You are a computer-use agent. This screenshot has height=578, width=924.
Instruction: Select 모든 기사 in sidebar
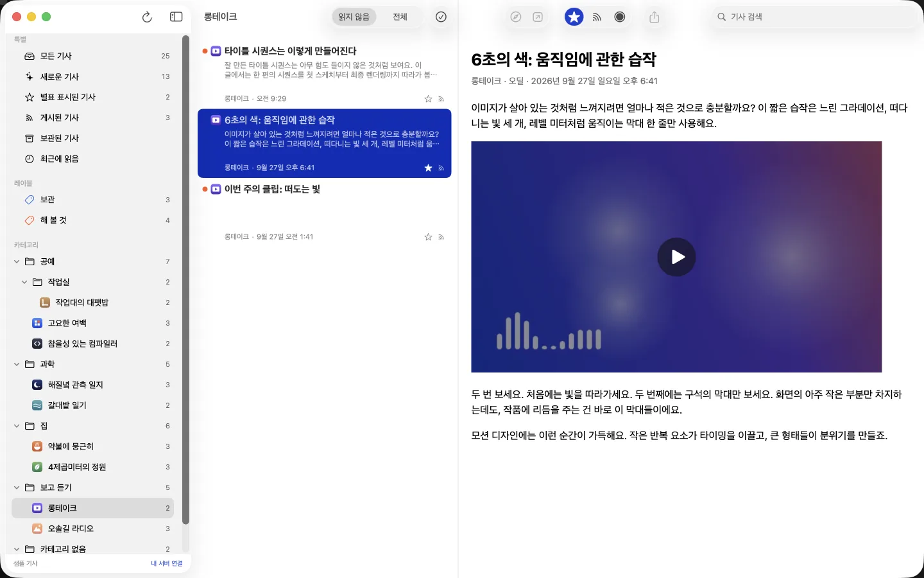93,56
